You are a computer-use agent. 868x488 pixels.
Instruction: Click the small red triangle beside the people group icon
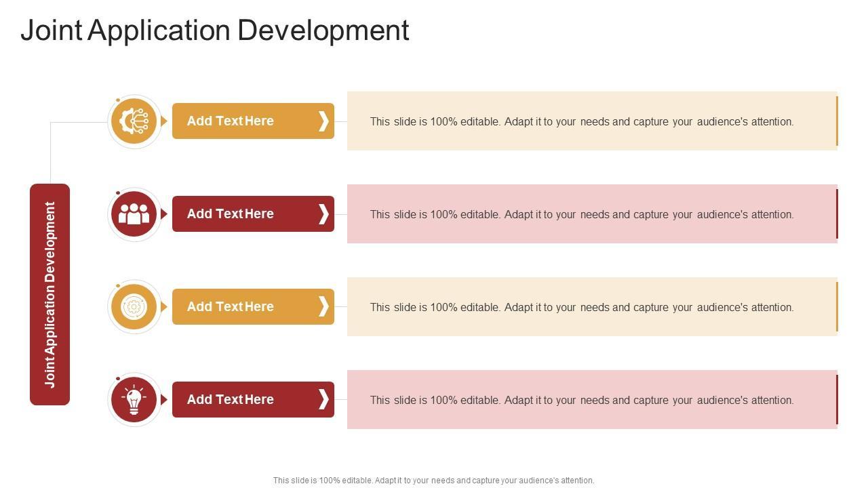tap(164, 214)
